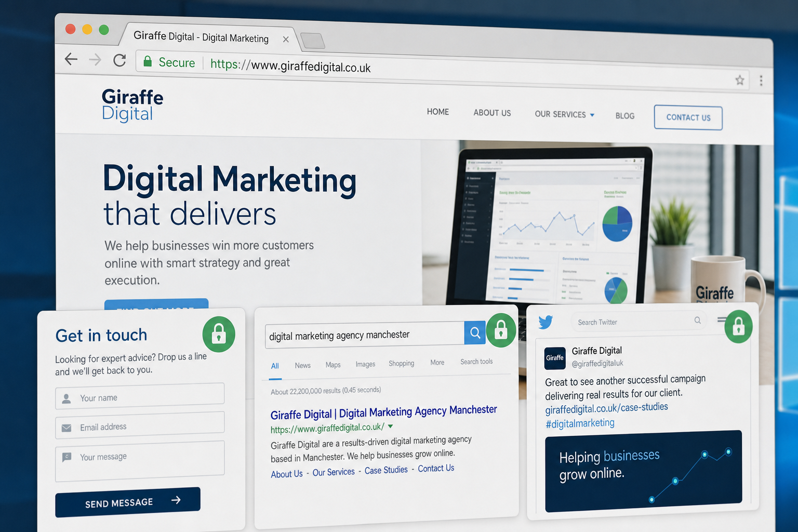Click padlock badge on Twitter card
Image resolution: width=798 pixels, height=532 pixels.
tap(739, 326)
